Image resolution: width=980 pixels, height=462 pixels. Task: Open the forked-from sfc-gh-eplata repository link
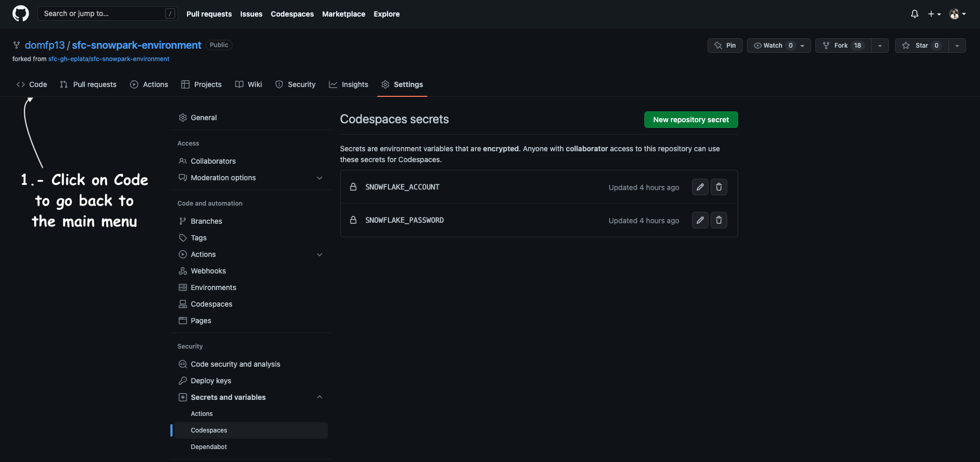tap(109, 59)
